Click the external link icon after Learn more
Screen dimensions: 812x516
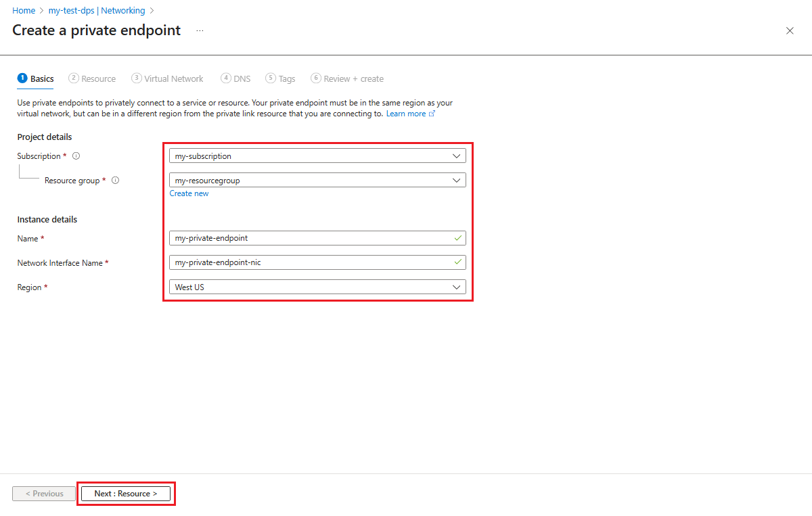(432, 114)
